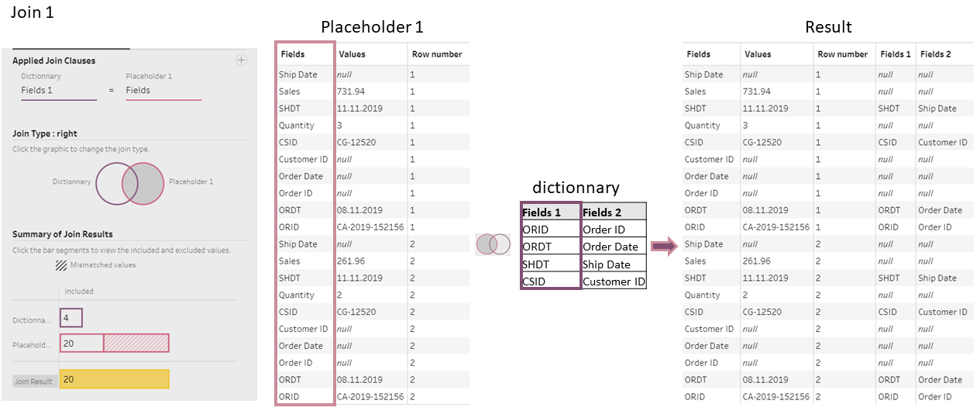Click the hatched Mismatched values legend icon
This screenshot has height=411, width=980.
coord(60,264)
